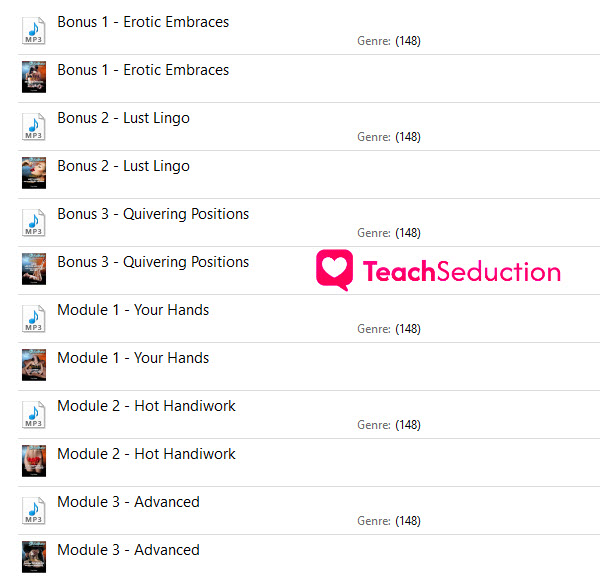Select the Bonus 2 Lust Lingo book title
The image size is (600, 585).
coord(124,166)
